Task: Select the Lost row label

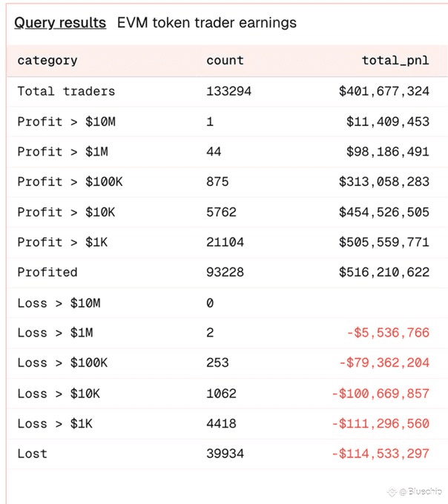Action: pos(33,454)
